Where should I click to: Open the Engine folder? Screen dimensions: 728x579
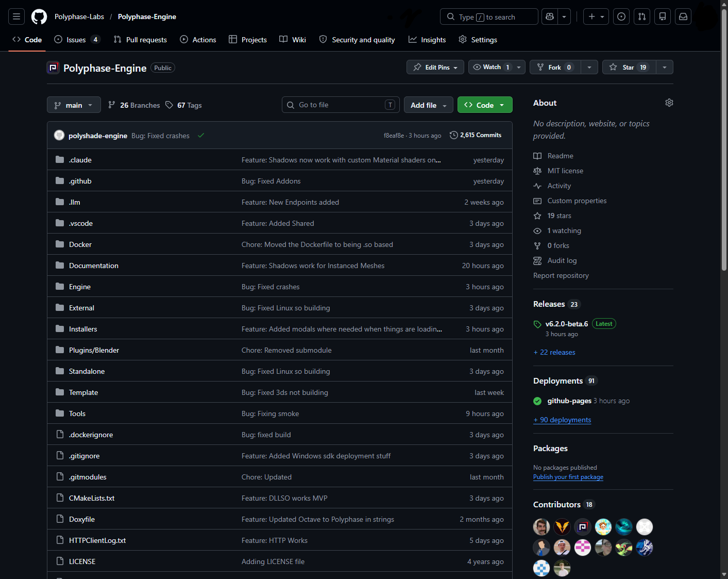click(80, 287)
